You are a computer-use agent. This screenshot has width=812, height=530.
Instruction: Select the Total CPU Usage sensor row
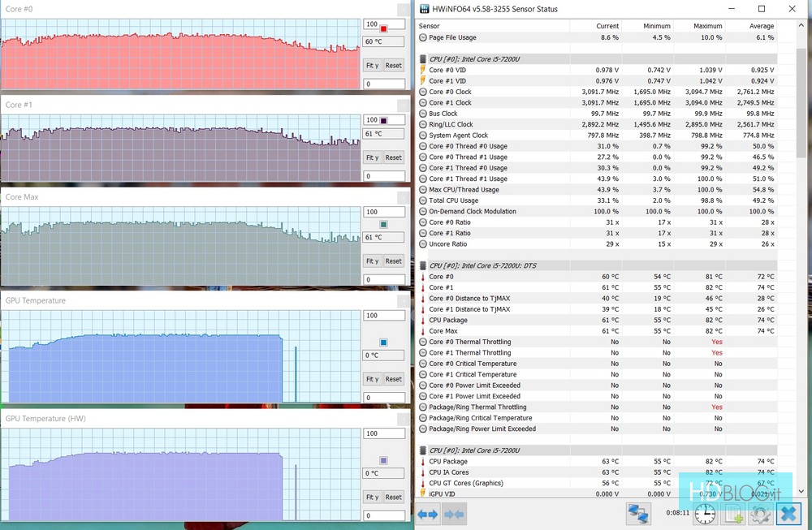(453, 200)
